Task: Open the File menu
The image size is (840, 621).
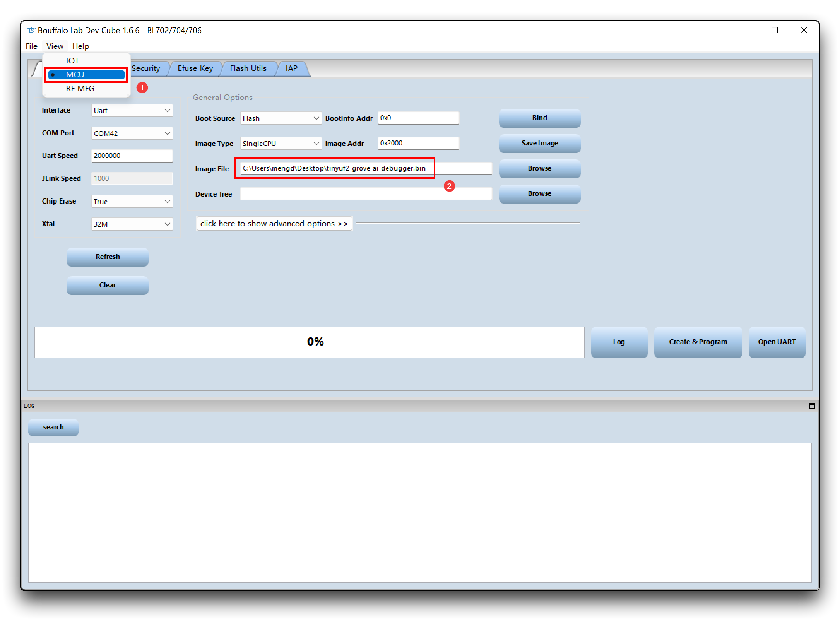Action: 32,46
